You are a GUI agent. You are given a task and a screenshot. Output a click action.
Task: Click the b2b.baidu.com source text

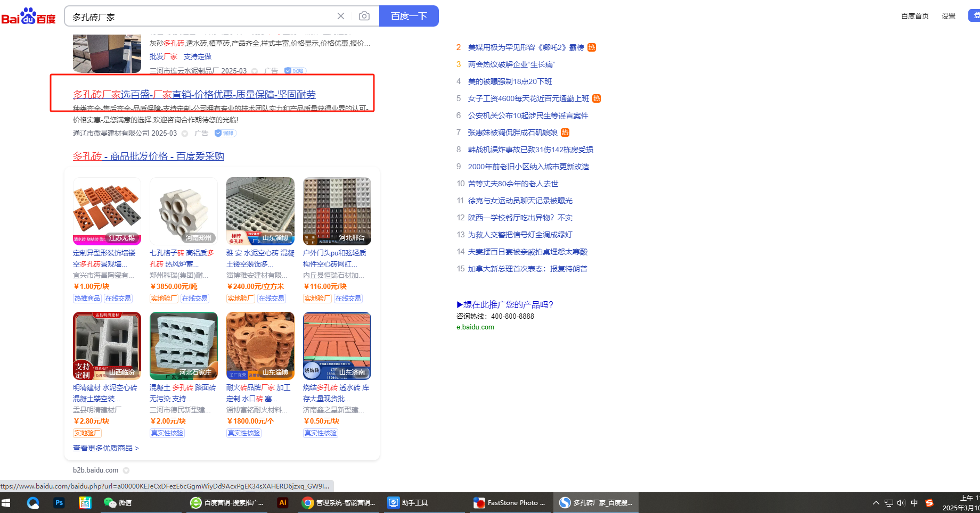tap(96, 470)
